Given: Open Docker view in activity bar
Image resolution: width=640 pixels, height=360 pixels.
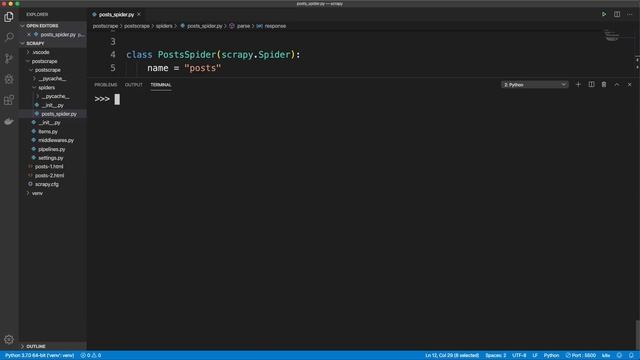Looking at the screenshot, I should point(9,121).
